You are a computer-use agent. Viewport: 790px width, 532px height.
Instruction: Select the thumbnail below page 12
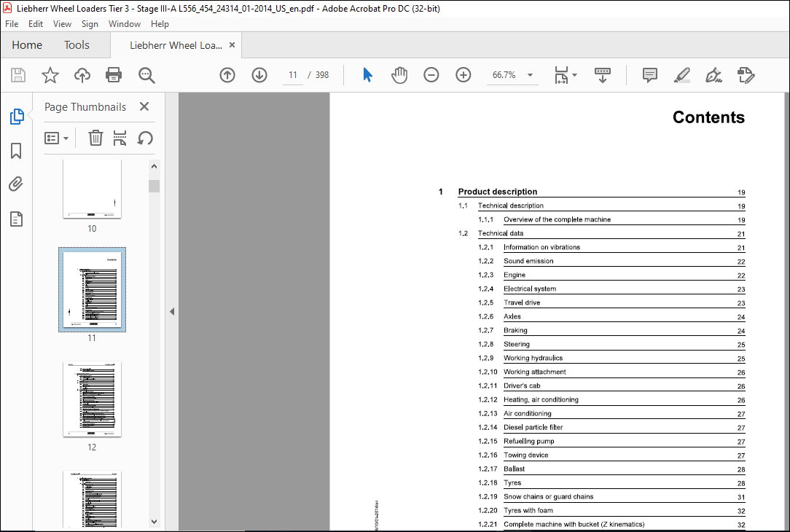(x=93, y=499)
